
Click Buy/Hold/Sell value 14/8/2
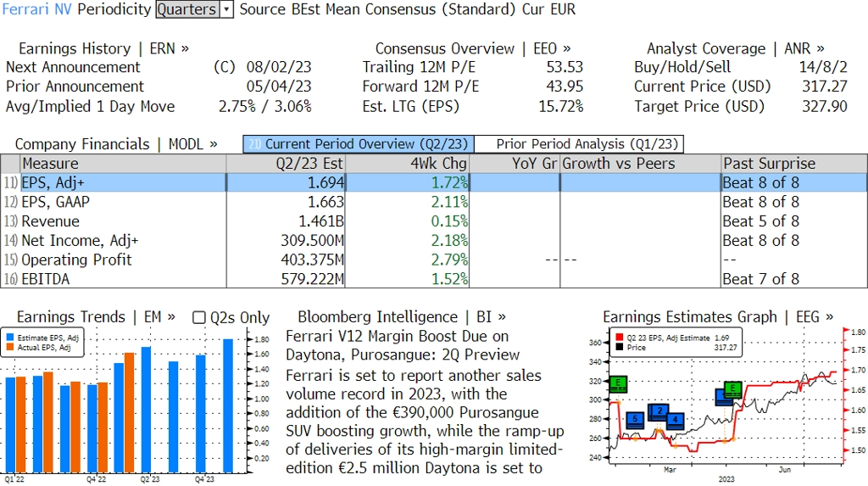tap(823, 68)
